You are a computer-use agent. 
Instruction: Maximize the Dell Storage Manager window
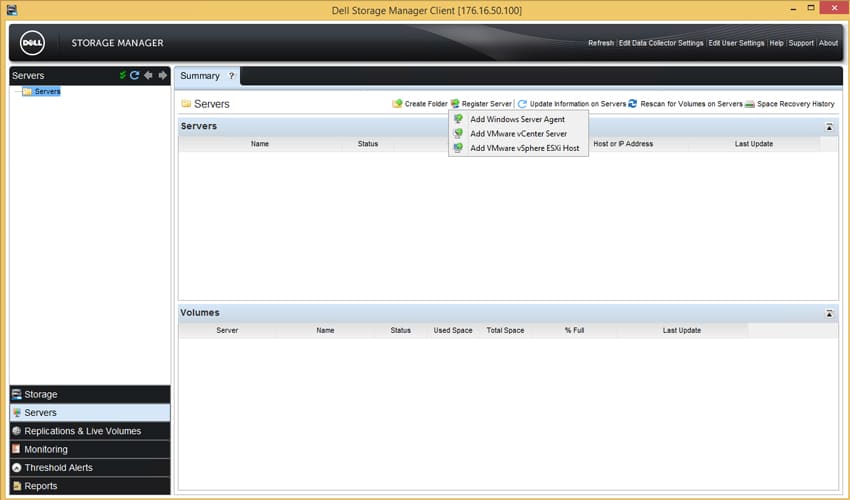point(811,8)
